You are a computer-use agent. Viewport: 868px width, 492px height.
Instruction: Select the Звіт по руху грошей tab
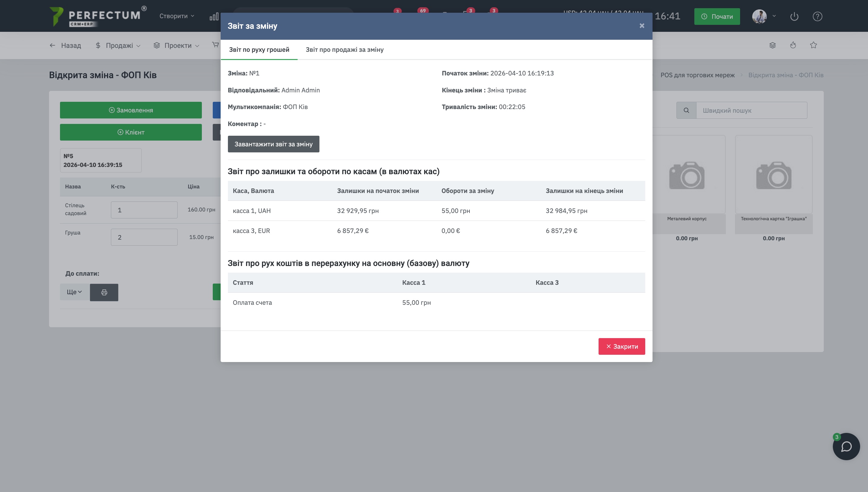point(259,50)
